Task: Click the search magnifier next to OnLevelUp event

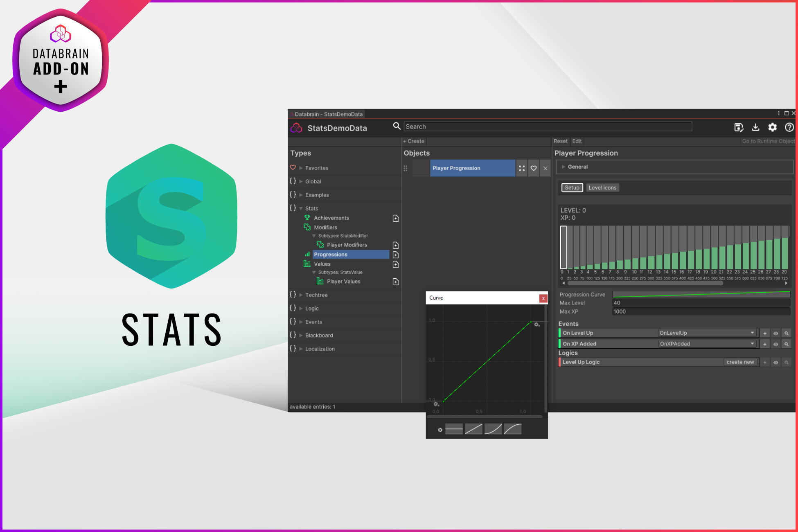Action: click(787, 333)
